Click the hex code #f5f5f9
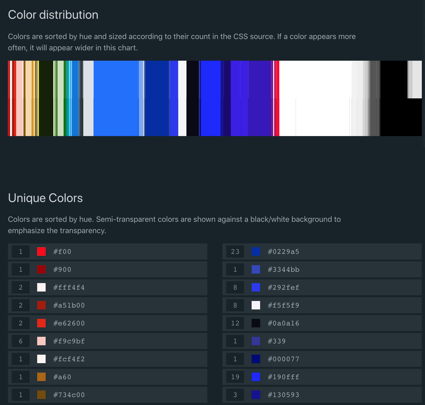The height and width of the screenshot is (405, 425). (284, 305)
